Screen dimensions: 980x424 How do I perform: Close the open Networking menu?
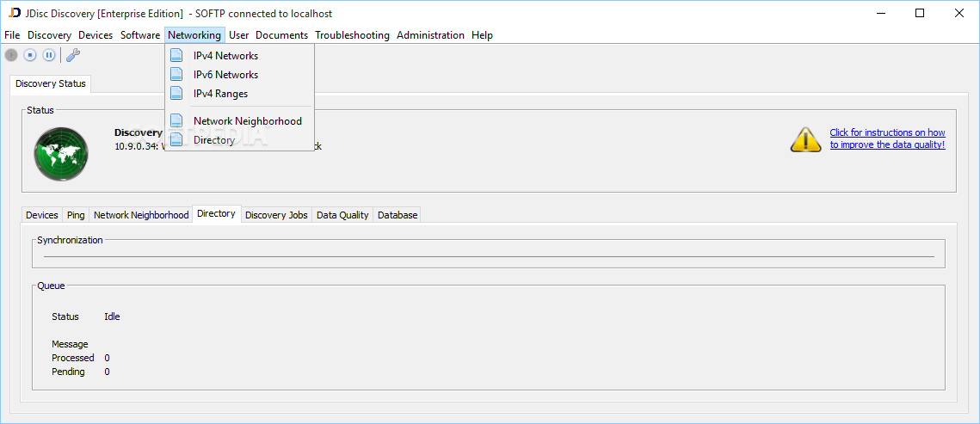[x=194, y=35]
